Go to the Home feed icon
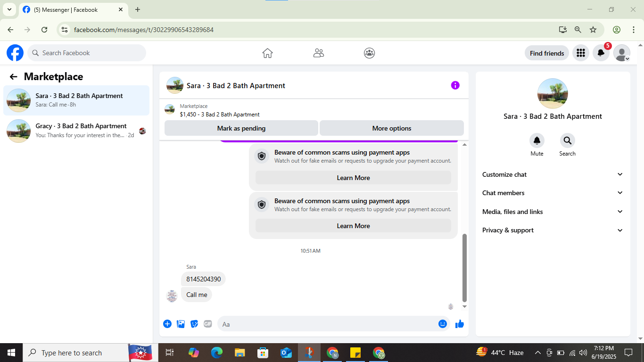This screenshot has width=644, height=362. coord(268,53)
